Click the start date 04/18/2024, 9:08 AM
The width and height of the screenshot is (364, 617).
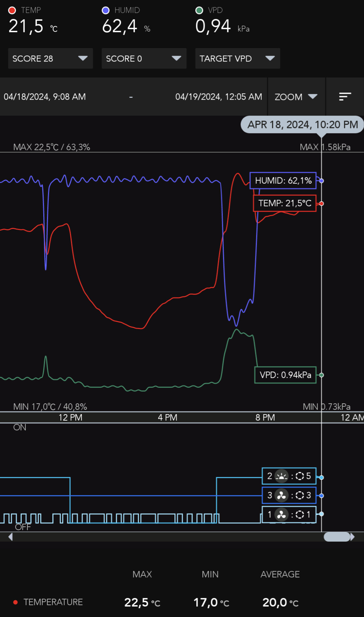click(x=45, y=97)
